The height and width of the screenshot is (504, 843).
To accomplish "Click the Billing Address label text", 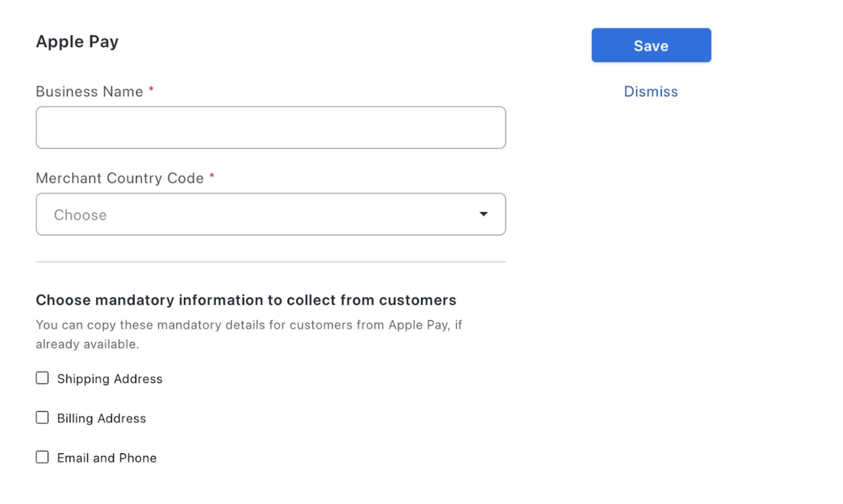I will [101, 419].
